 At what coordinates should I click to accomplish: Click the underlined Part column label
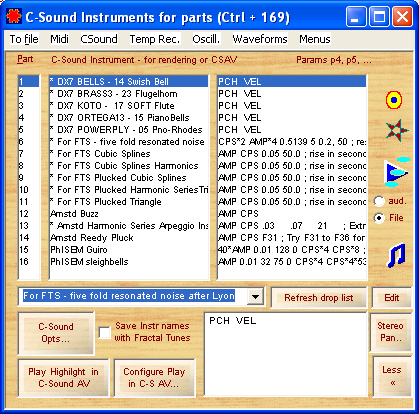[25, 59]
